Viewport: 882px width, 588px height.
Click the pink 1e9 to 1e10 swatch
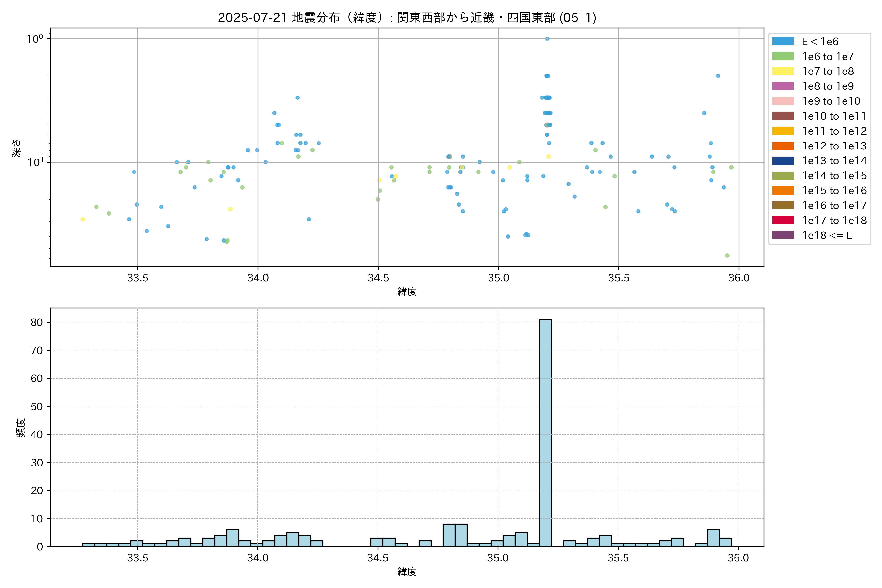(x=783, y=101)
